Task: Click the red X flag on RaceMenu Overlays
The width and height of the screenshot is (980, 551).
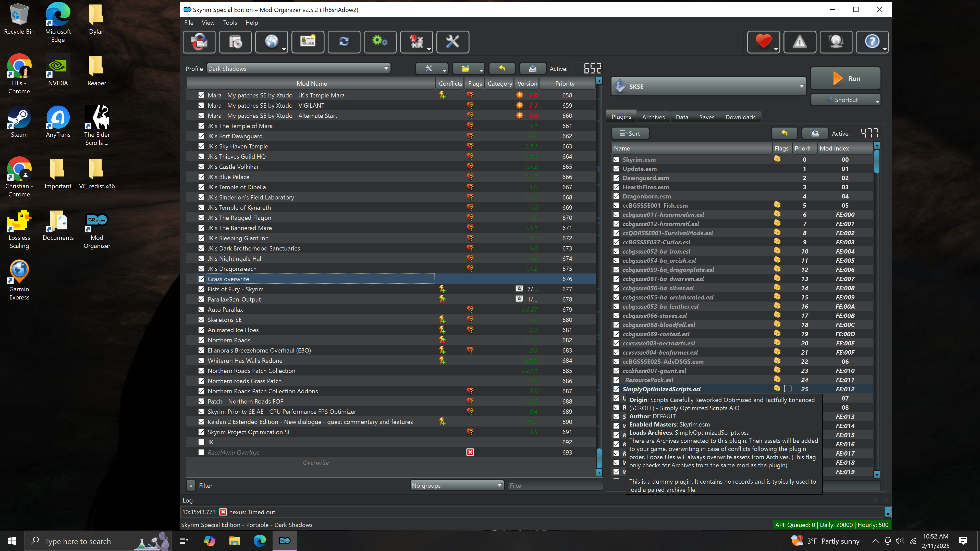Action: click(x=470, y=452)
